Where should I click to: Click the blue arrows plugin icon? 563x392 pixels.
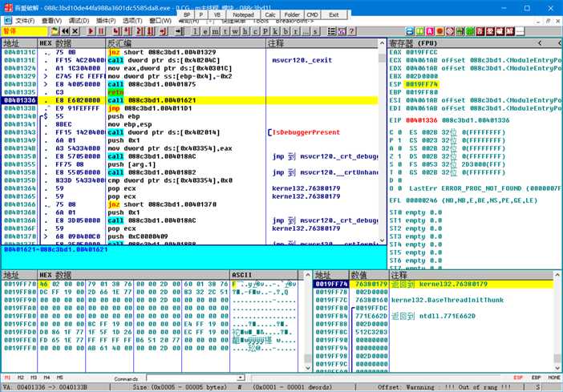410,31
